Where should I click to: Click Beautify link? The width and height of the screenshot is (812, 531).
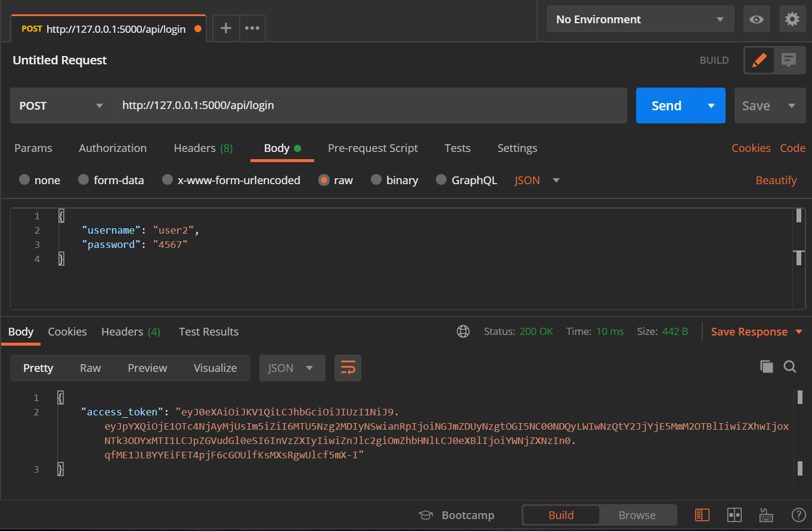(x=776, y=180)
